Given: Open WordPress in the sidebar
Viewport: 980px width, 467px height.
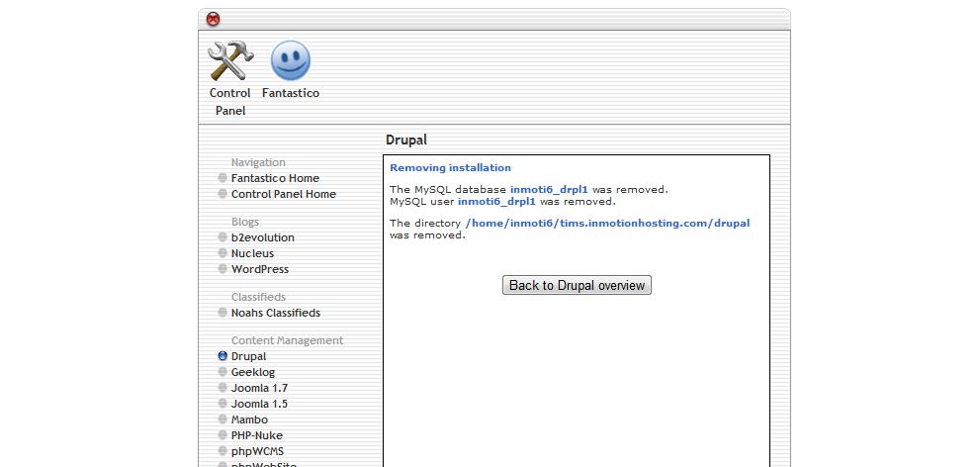Looking at the screenshot, I should (259, 269).
